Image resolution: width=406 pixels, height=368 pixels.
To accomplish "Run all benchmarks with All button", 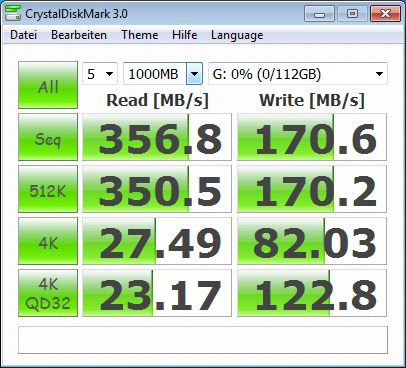I will click(48, 85).
